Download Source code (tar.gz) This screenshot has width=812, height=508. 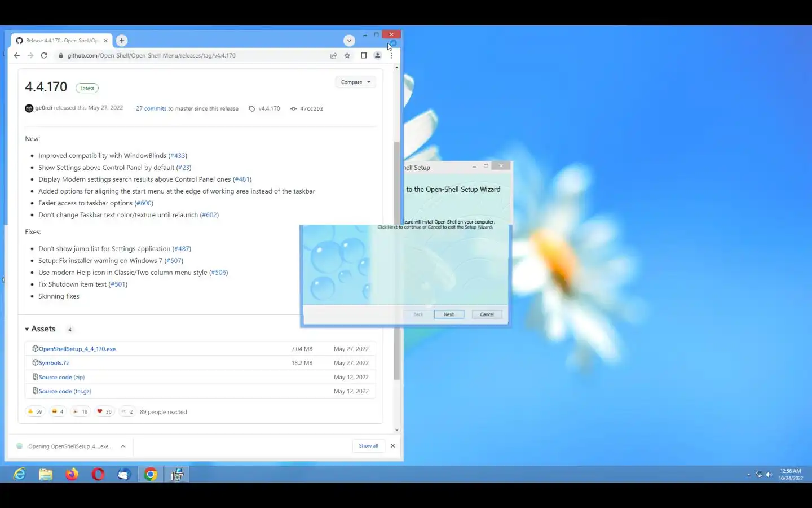(65, 391)
